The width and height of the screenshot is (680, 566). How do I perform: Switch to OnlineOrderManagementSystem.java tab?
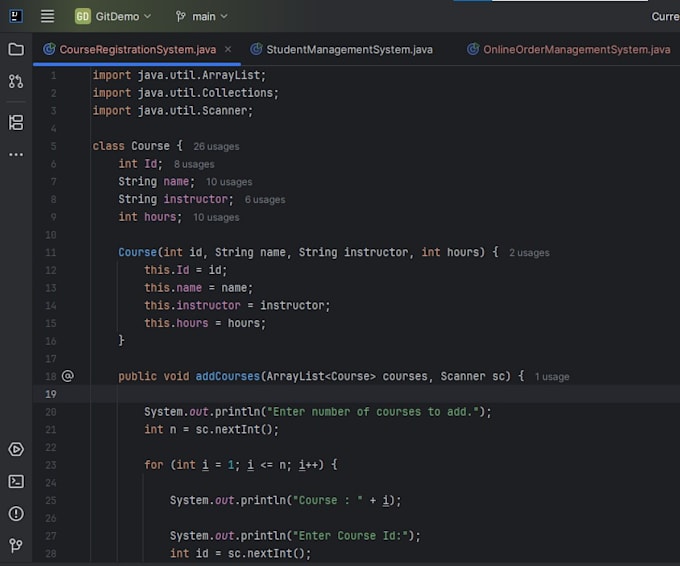pos(569,49)
